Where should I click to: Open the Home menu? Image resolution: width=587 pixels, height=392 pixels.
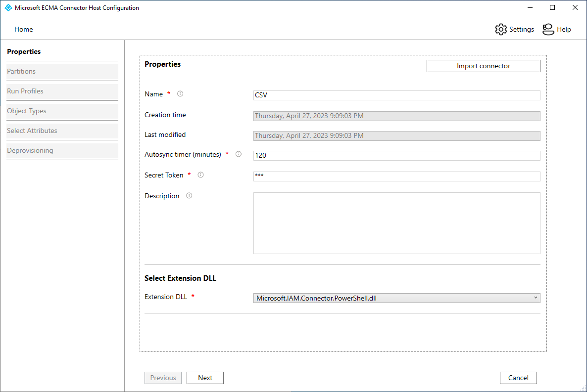[x=24, y=29]
